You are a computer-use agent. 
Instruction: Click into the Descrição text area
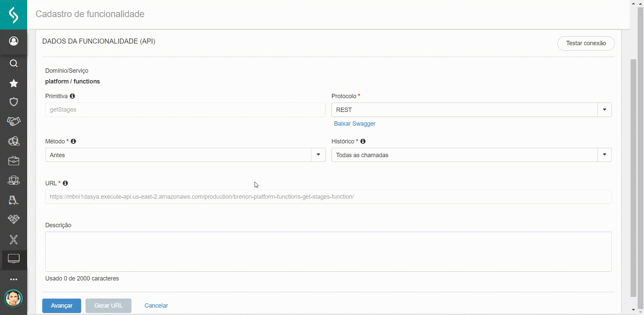click(328, 252)
